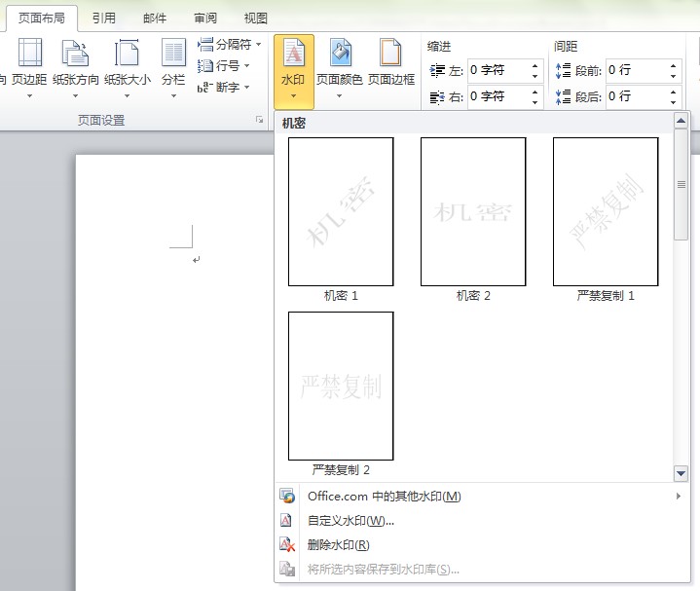Increase the 右 indent with up arrow
Screen dimensions: 700x591
click(x=535, y=92)
